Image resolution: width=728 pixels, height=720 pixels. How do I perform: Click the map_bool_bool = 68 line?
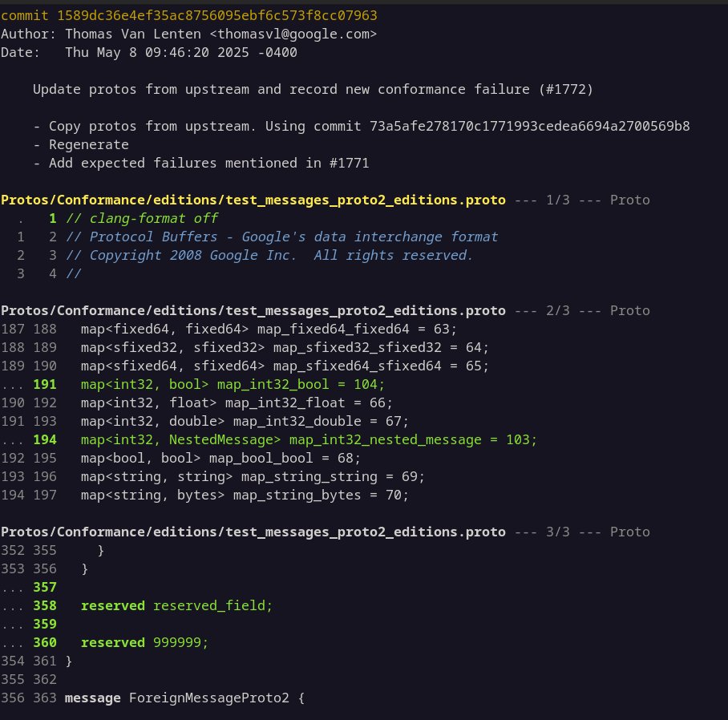[x=220, y=458]
